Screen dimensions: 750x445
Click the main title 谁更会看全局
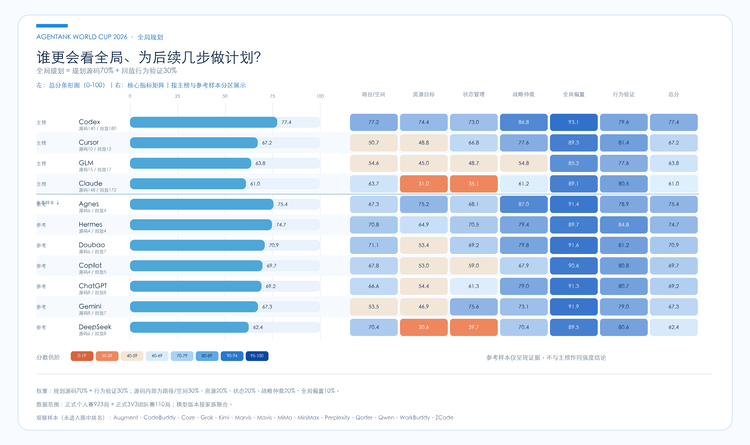(x=149, y=57)
